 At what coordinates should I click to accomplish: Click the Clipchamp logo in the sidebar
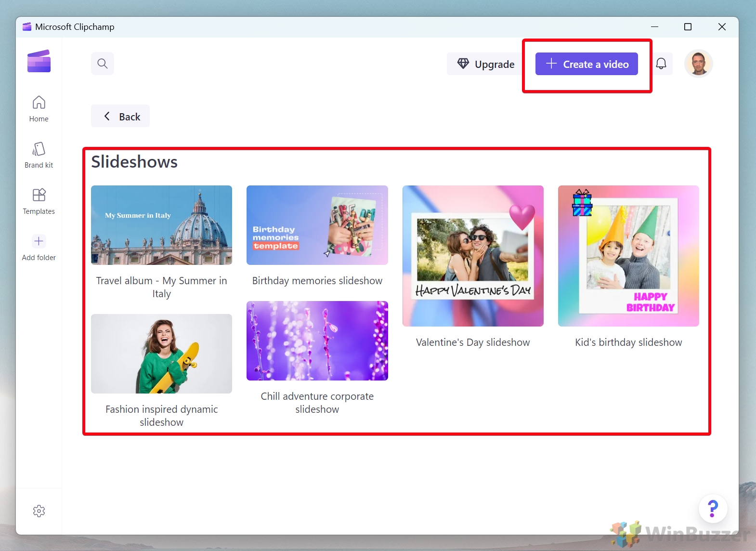coord(39,61)
